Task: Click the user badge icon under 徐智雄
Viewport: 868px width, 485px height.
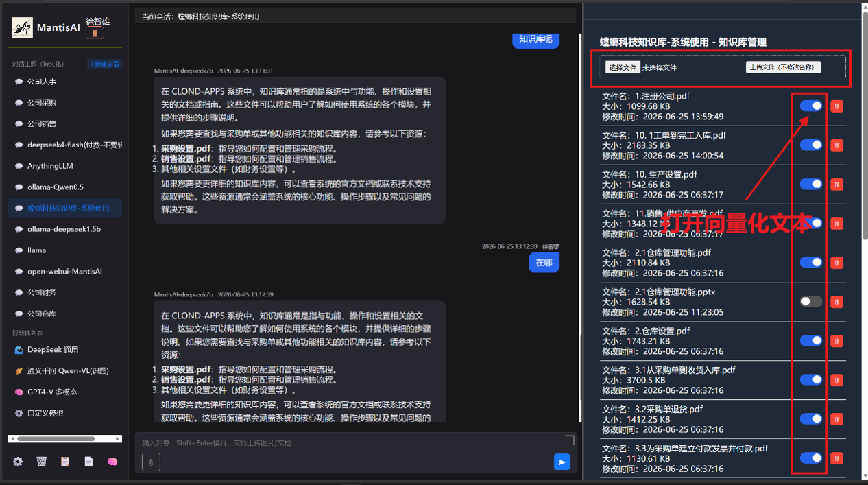Action: coord(95,33)
